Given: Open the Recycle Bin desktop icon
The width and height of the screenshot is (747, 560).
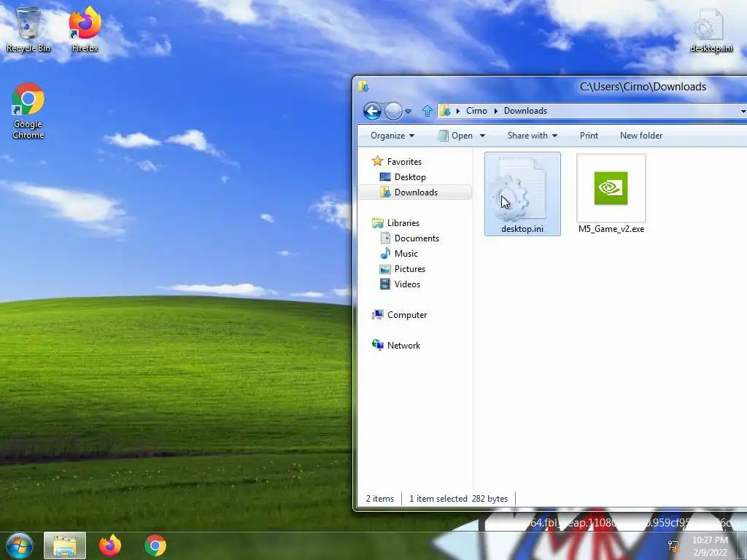Looking at the screenshot, I should click(28, 29).
